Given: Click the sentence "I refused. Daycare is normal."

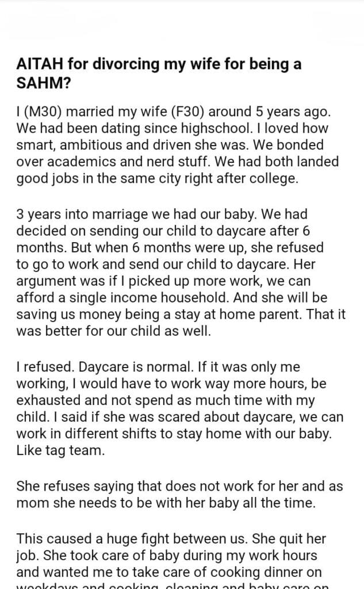Looking at the screenshot, I should (x=94, y=366).
